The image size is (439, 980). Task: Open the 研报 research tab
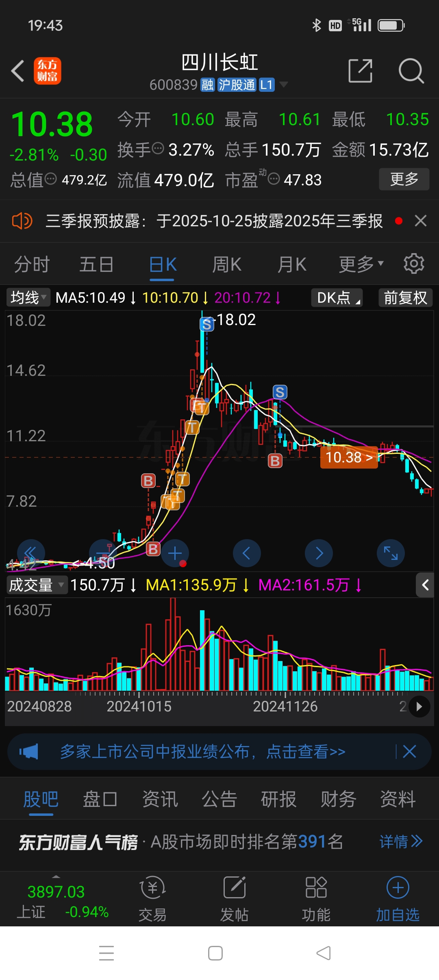click(x=279, y=799)
